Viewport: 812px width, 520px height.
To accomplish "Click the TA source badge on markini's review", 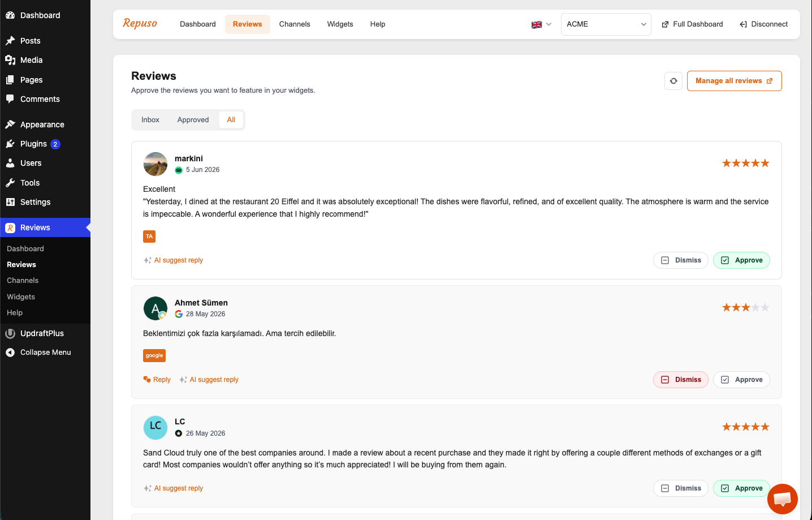I will pos(149,237).
